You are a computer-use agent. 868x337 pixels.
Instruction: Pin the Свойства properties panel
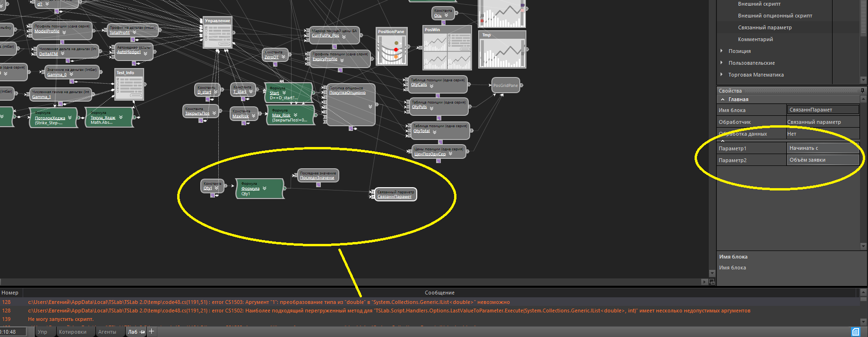(862, 91)
